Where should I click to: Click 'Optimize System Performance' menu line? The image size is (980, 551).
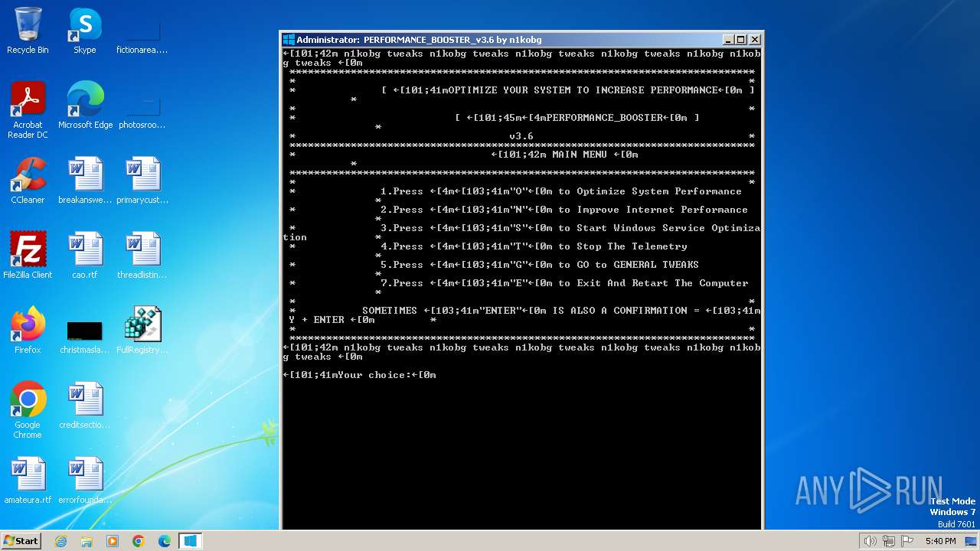click(x=561, y=191)
